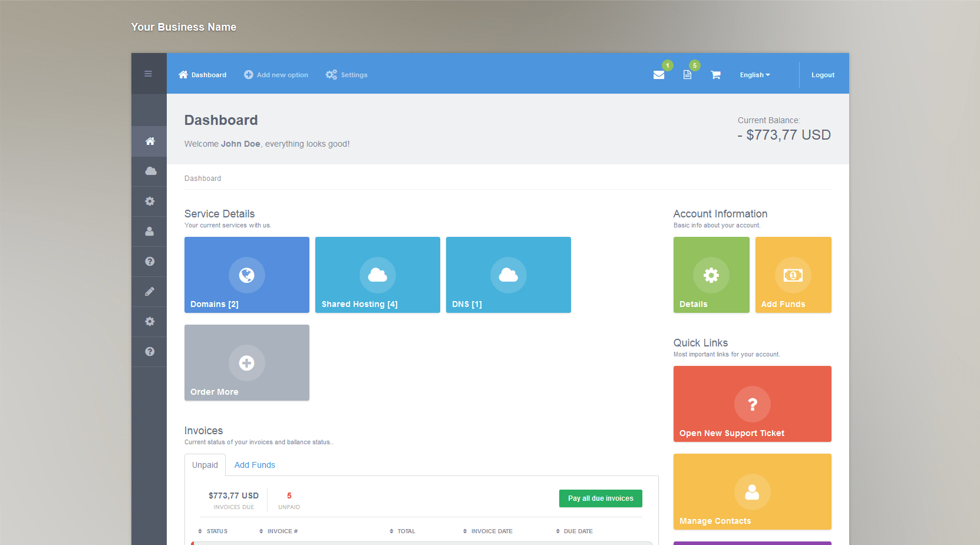
Task: Sort invoices by INVOICE DATE column
Action: click(x=488, y=531)
